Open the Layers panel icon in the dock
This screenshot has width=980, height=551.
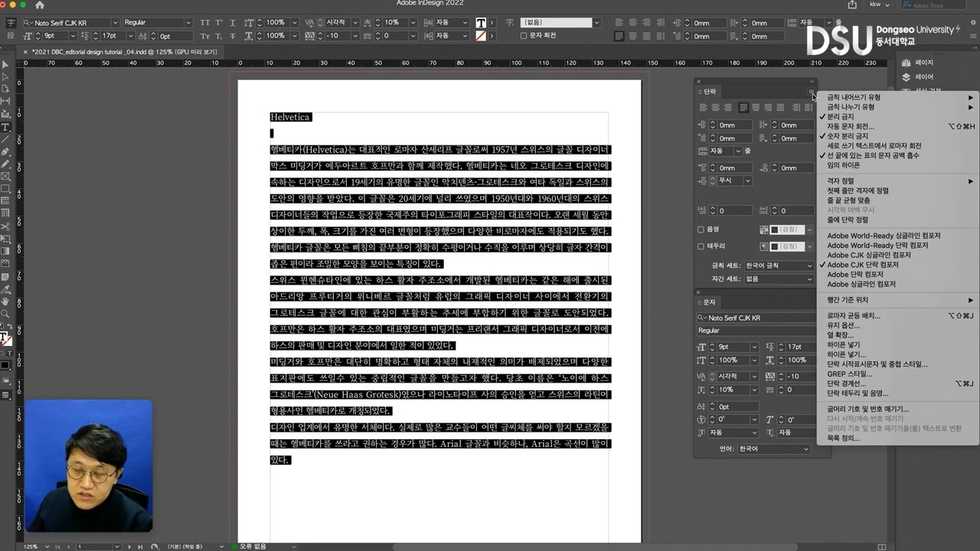pos(906,77)
